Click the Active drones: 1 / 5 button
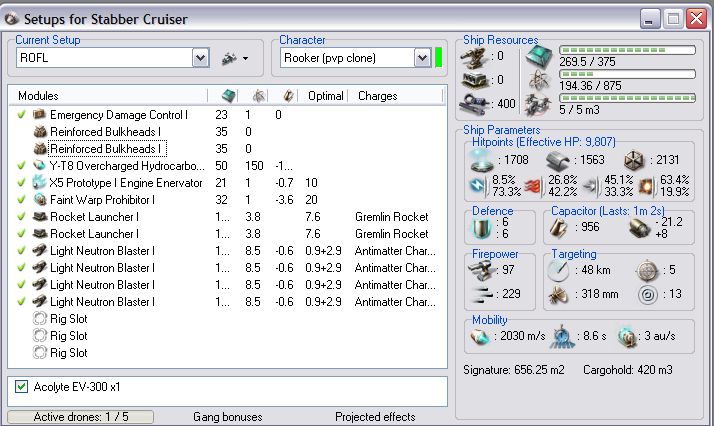Screen dimensions: 714x426 point(82,417)
